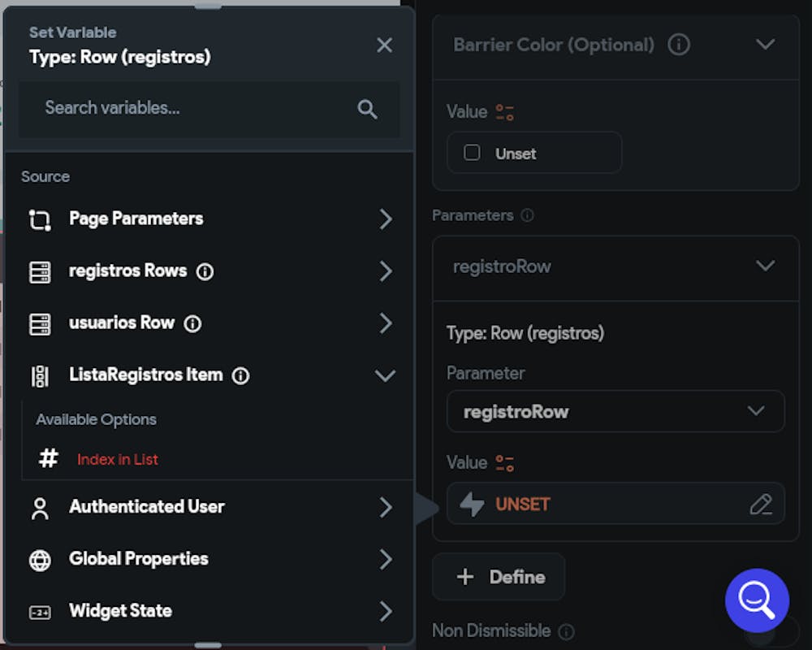Edit the UNSET value with pencil icon
The image size is (812, 650).
[x=761, y=504]
